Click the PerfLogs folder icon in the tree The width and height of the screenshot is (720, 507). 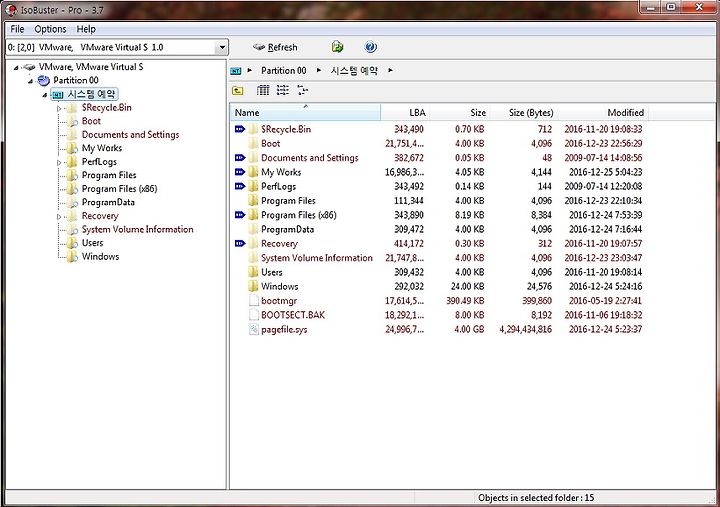[x=72, y=162]
